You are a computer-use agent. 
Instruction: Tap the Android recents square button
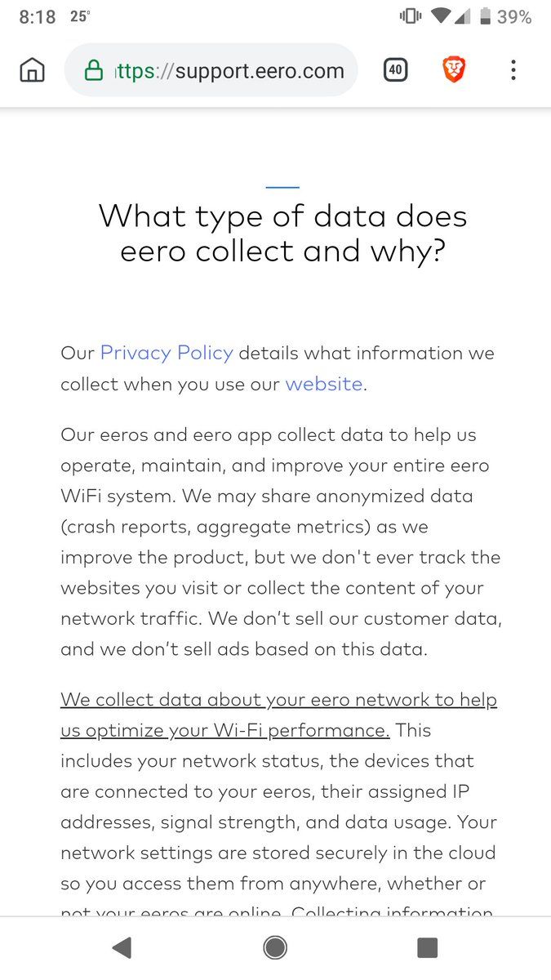click(x=427, y=947)
